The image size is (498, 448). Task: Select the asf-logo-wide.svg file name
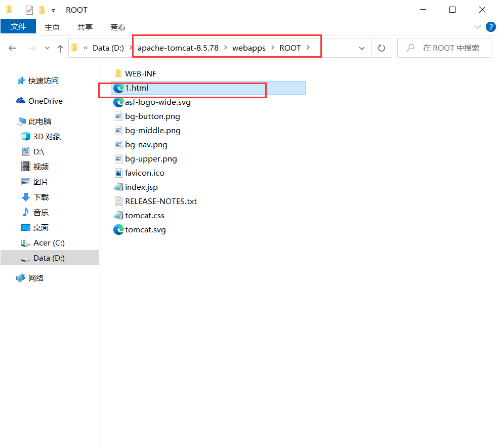coord(158,102)
